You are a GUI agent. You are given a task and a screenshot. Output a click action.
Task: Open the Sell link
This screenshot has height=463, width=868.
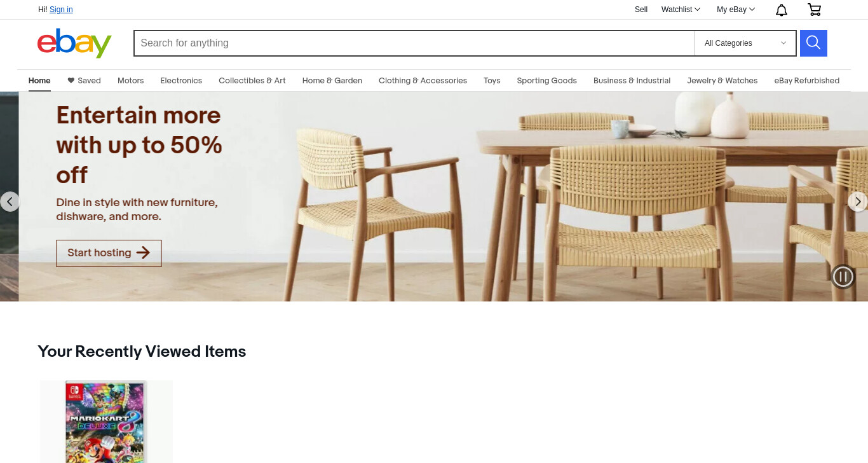[641, 10]
